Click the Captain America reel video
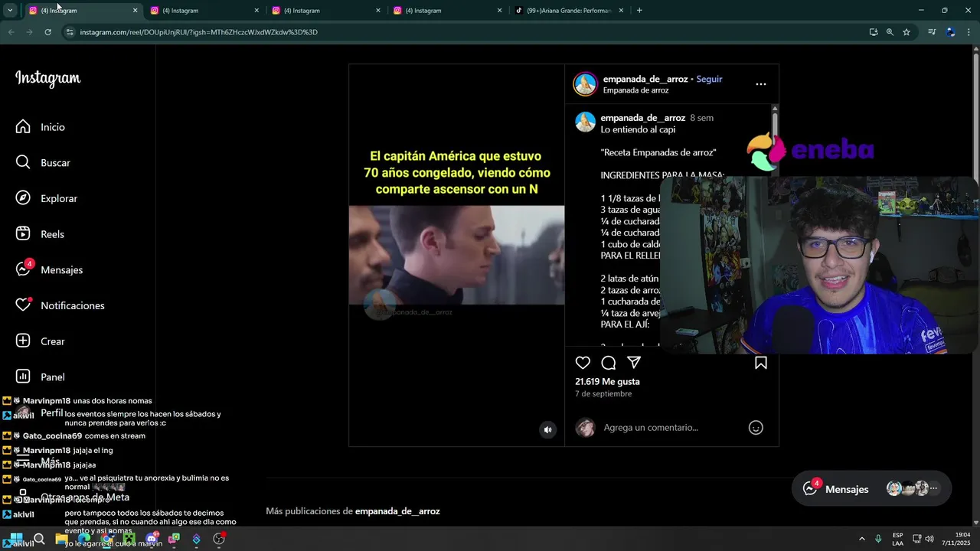The height and width of the screenshot is (551, 980). coord(456,255)
